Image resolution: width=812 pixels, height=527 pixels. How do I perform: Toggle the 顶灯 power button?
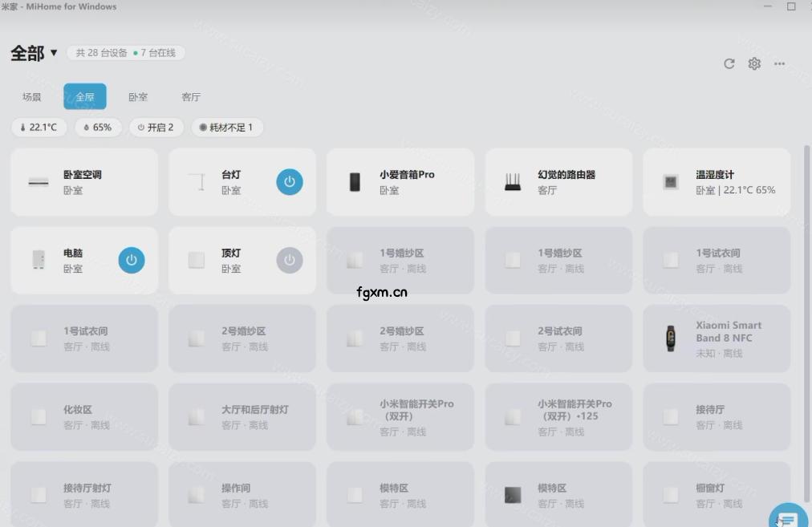pos(290,260)
